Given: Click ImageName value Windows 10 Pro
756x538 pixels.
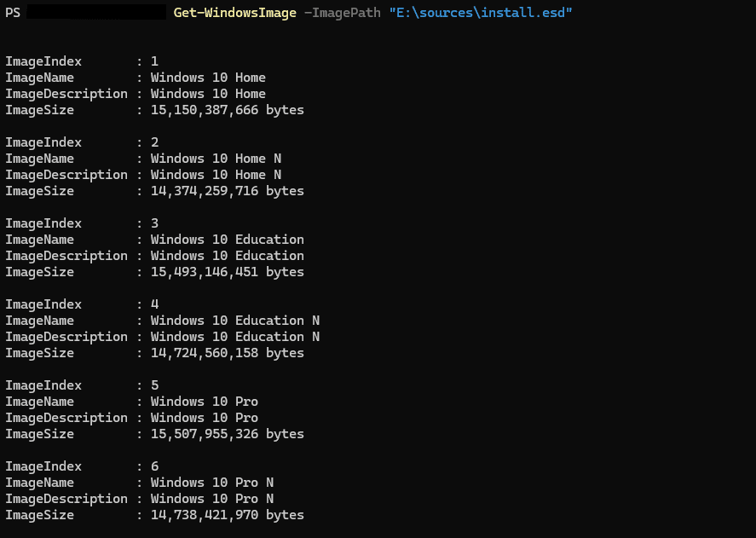Looking at the screenshot, I should click(x=204, y=402).
